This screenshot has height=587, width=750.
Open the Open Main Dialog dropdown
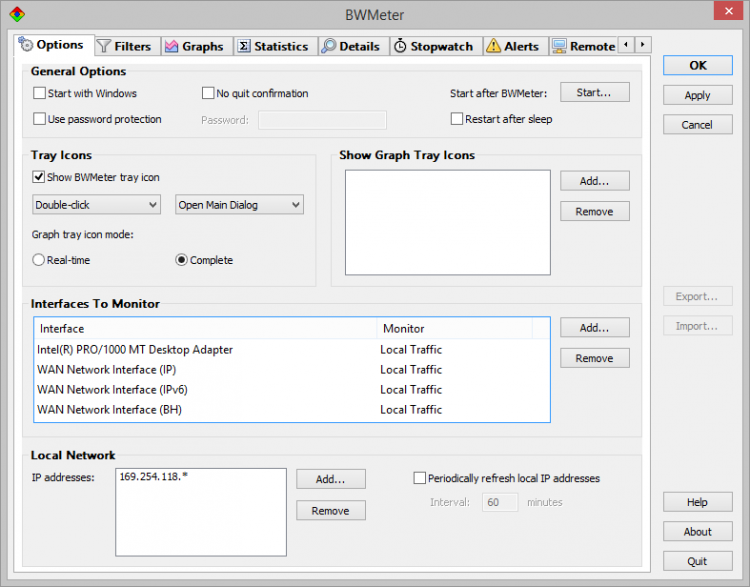239,204
